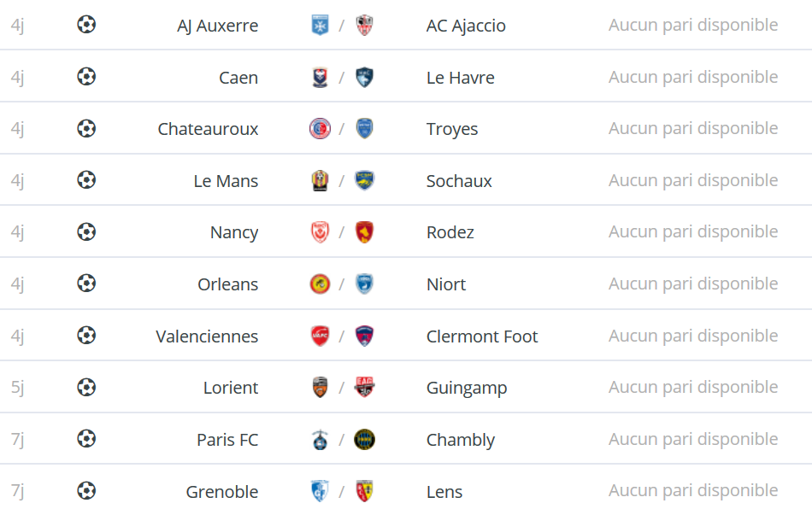Select the Sochaux team crest
Screen dimensions: 812x509
365,180
